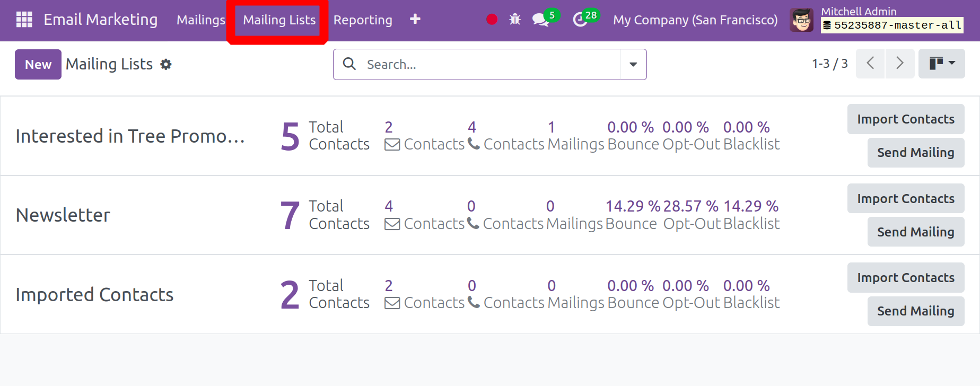Click Import Contacts for Newsletter list
The width and height of the screenshot is (980, 386).
(905, 199)
